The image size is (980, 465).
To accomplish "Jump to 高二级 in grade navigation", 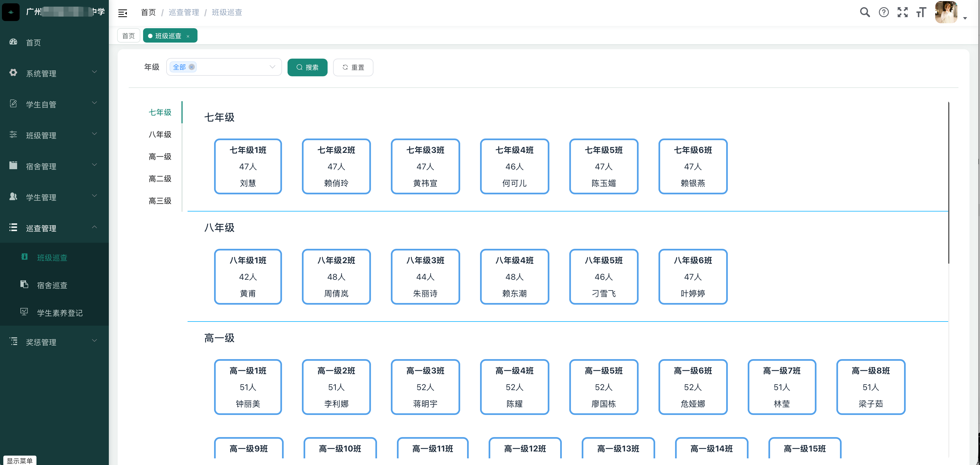I will point(160,179).
